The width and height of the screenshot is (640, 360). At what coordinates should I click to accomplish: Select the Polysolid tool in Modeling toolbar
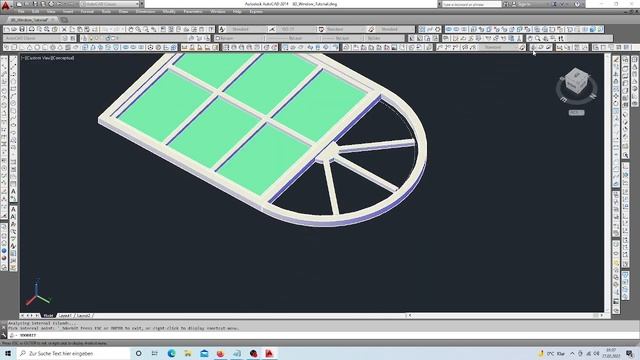click(7, 48)
